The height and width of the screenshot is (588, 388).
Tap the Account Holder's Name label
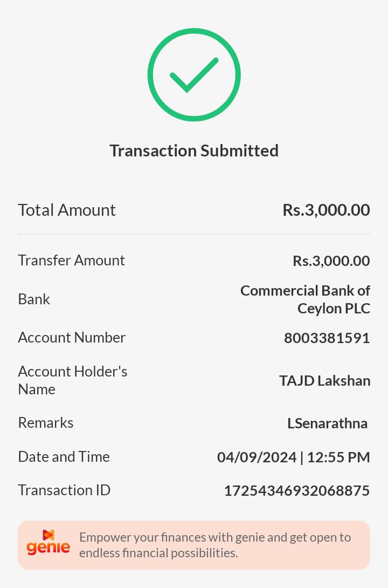(x=73, y=380)
